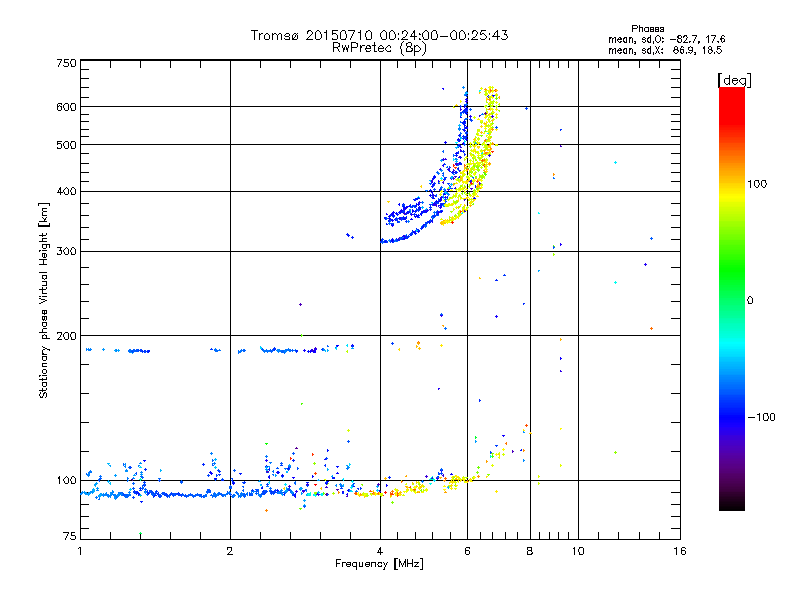The image size is (800, 600).
Task: Click the black bottom of the phase colorbar
Action: [x=732, y=503]
